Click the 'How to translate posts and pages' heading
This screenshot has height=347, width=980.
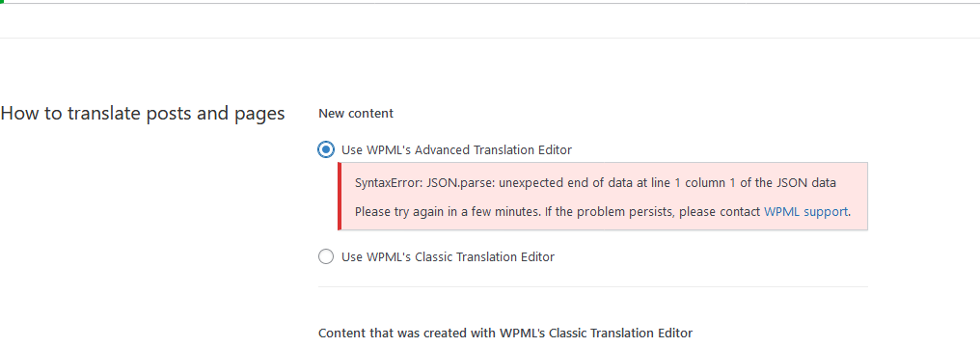[x=143, y=114]
